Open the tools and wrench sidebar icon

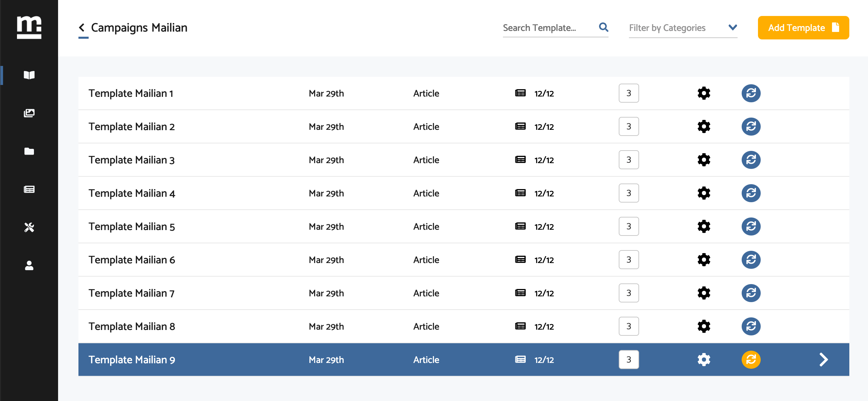coord(29,227)
